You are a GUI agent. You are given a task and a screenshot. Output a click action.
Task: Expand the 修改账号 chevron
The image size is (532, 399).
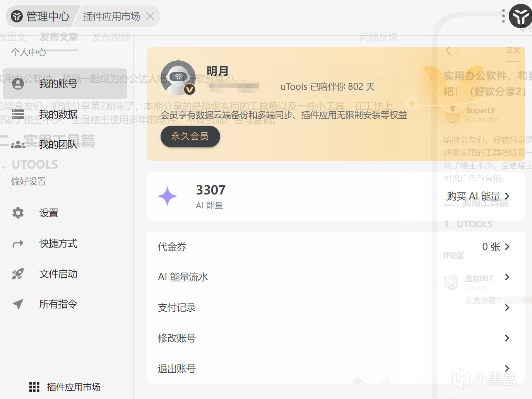[x=507, y=338]
